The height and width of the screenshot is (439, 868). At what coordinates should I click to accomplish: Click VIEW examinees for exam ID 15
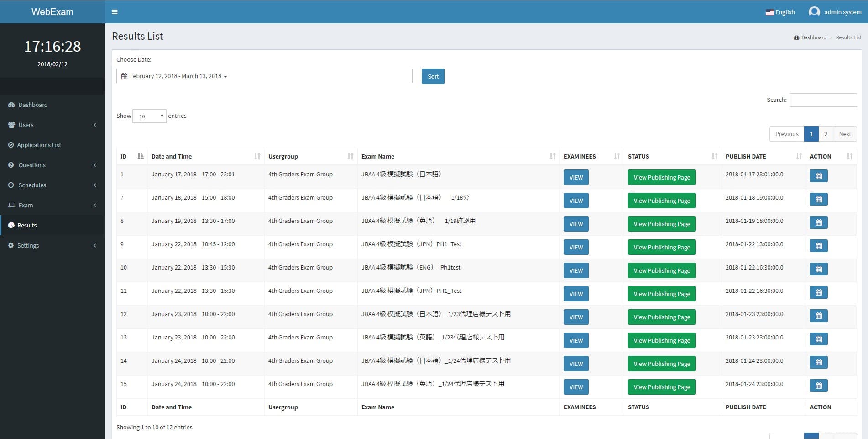(576, 387)
